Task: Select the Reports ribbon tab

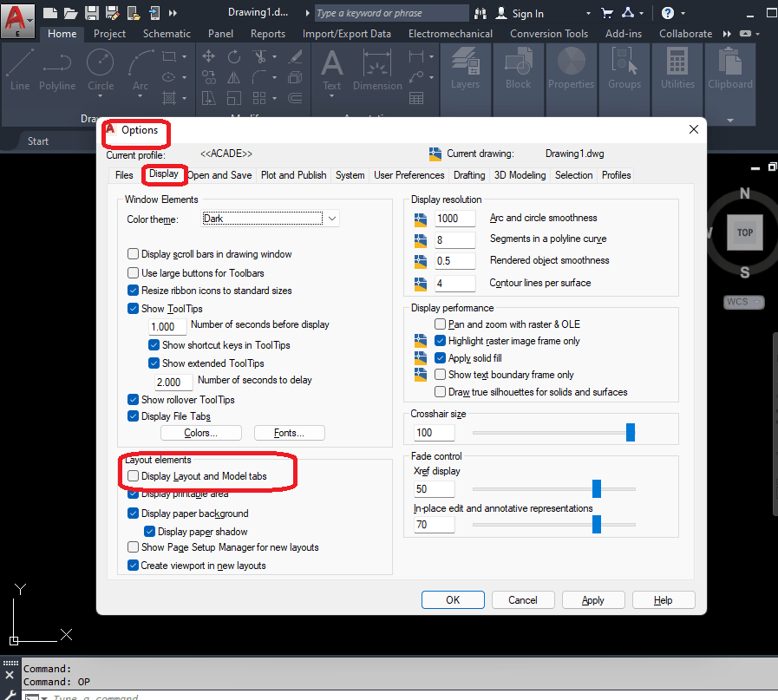Action: (268, 34)
